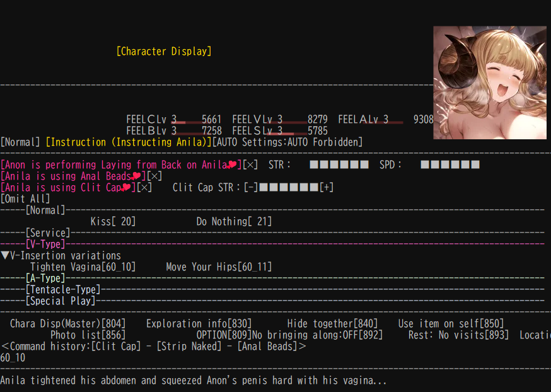Viewport: 551px width, 392px height.
Task: Click the FEEL C Lv 3 gauge value 5661
Action: [212, 119]
